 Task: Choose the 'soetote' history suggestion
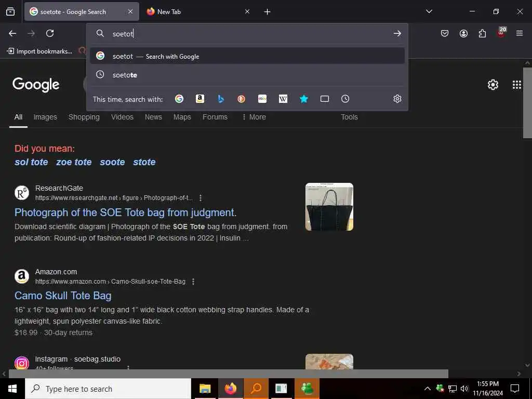coord(247,75)
